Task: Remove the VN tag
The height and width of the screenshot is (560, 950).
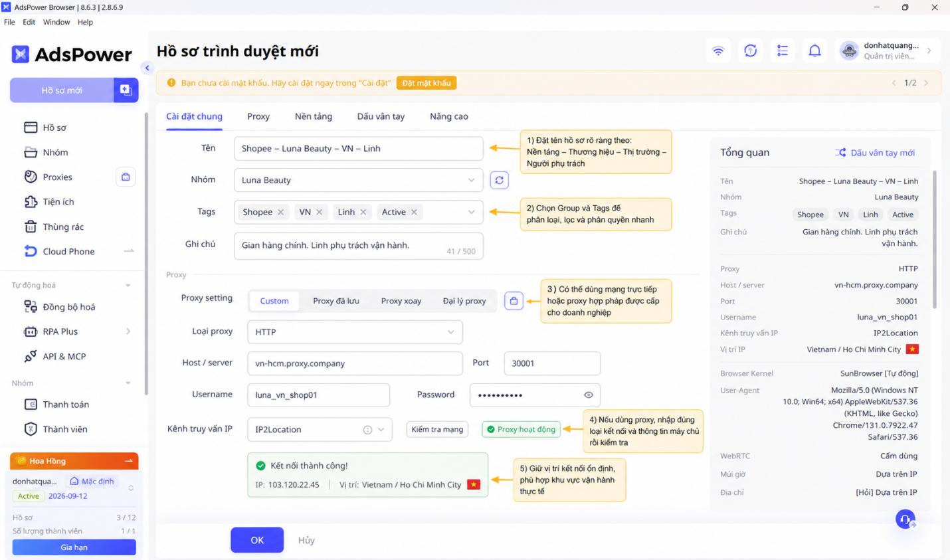Action: [x=320, y=213]
